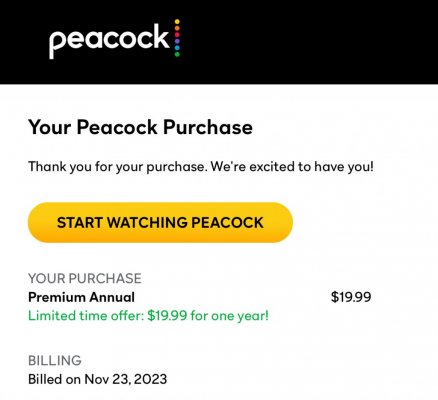Click the Billed on Nov 23, 2023 line

(98, 379)
